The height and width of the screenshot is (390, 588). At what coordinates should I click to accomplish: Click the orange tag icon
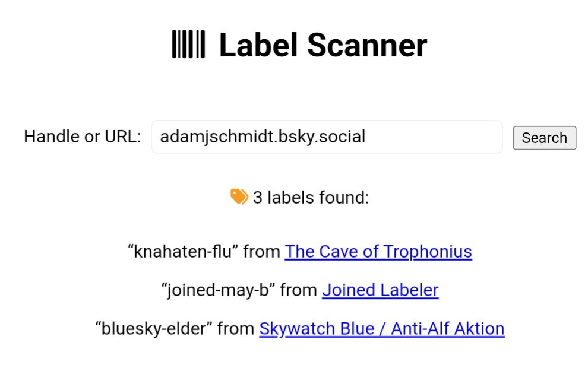coord(239,196)
